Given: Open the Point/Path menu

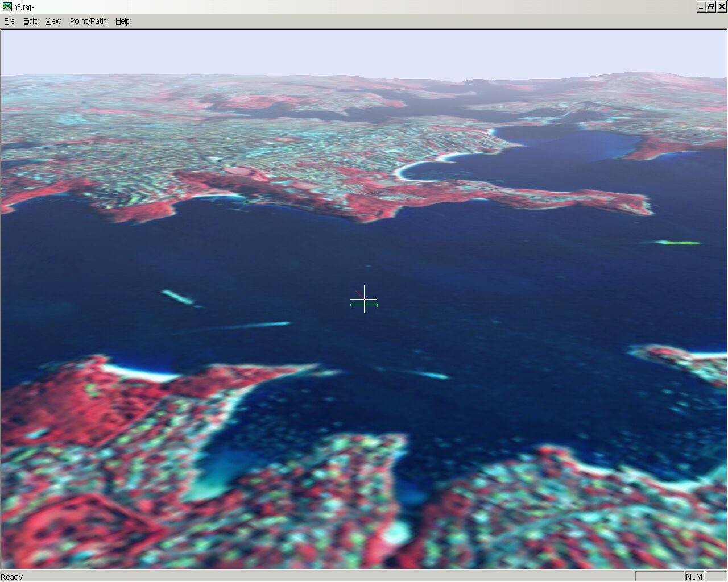Looking at the screenshot, I should [x=88, y=21].
